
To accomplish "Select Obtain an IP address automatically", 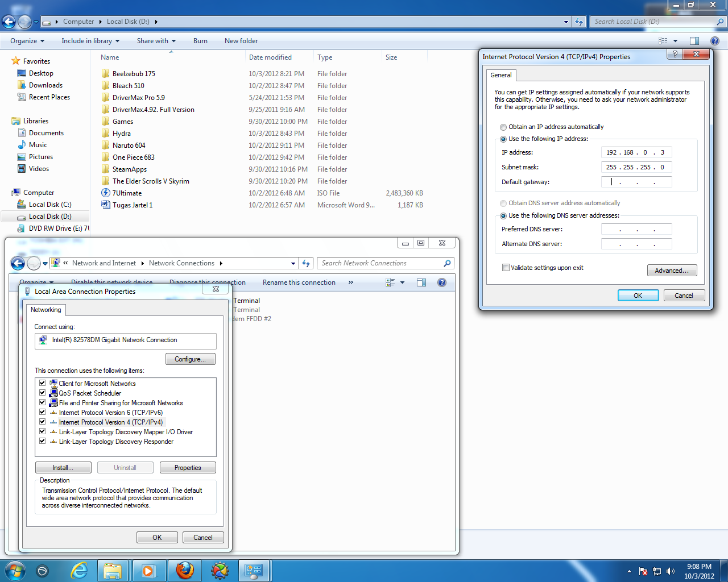I will click(503, 127).
